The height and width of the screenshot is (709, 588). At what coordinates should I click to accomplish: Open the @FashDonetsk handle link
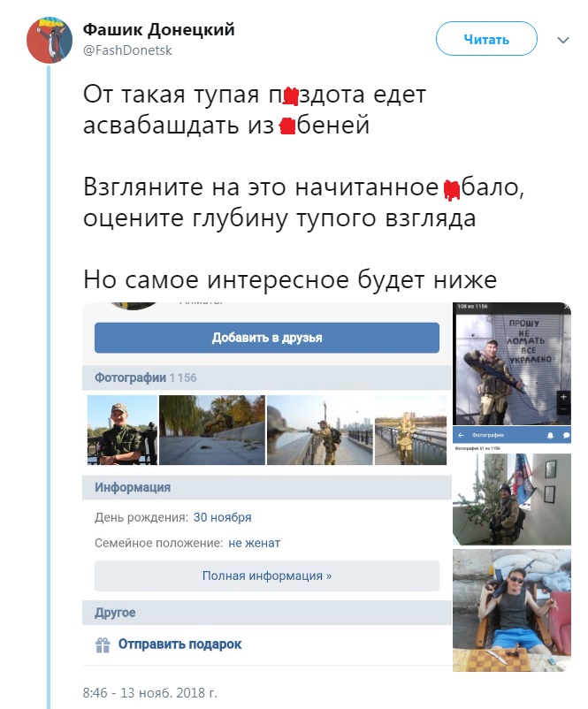(x=127, y=50)
